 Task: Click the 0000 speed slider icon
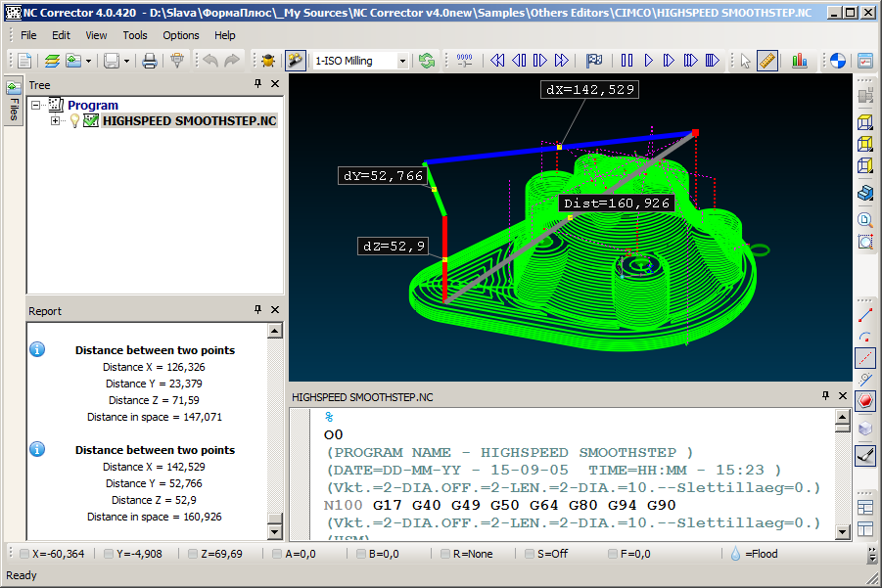pos(465,60)
